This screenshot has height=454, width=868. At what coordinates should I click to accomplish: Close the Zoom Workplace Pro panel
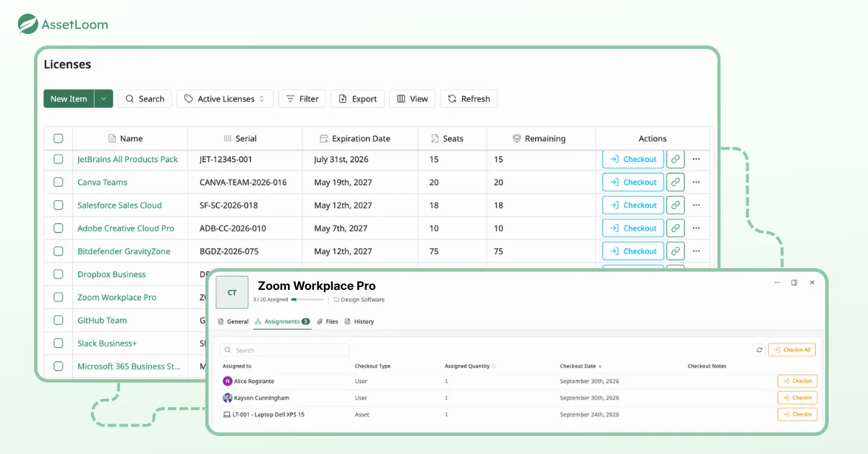[x=812, y=283]
